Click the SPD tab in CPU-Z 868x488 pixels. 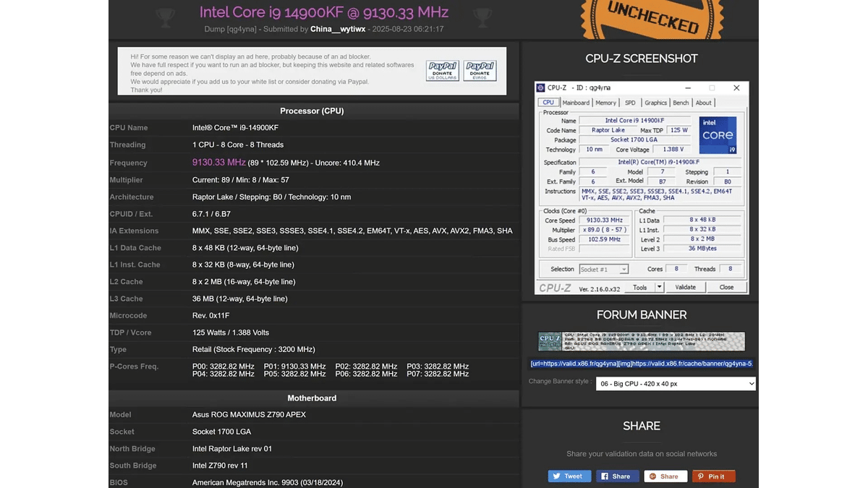[x=630, y=103]
